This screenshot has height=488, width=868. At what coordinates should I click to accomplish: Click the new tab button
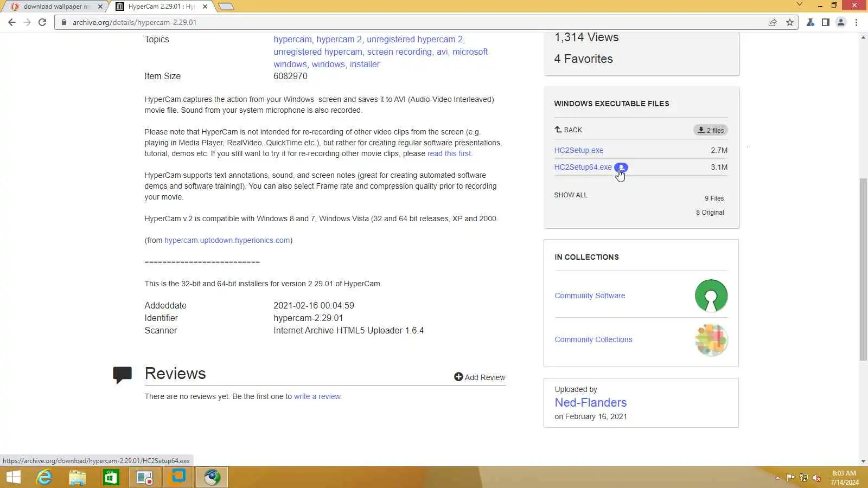click(226, 7)
